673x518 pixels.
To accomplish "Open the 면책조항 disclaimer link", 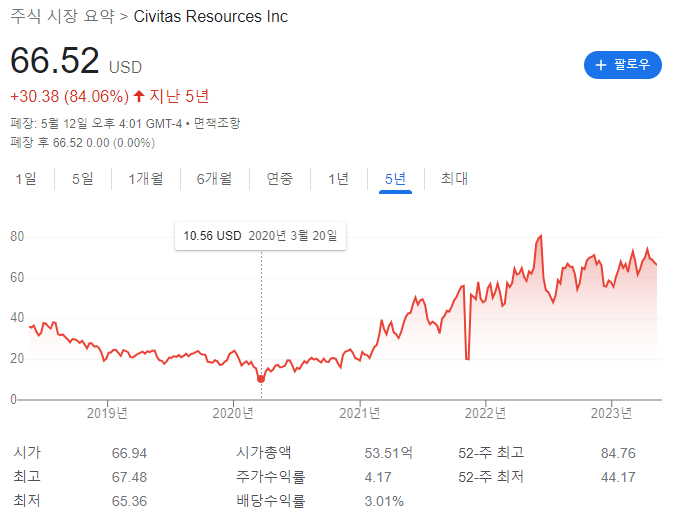I will pyautogui.click(x=217, y=124).
